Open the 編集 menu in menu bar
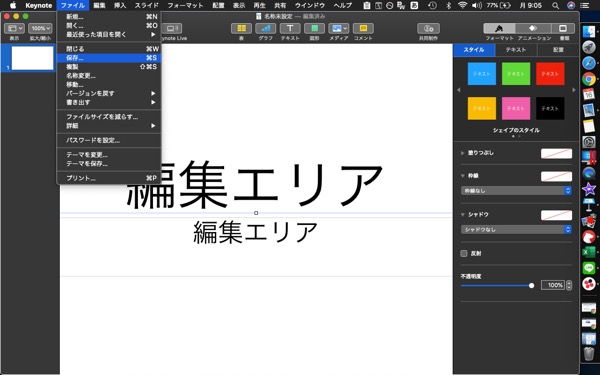Viewport: 600px width, 375px height. (x=99, y=5)
